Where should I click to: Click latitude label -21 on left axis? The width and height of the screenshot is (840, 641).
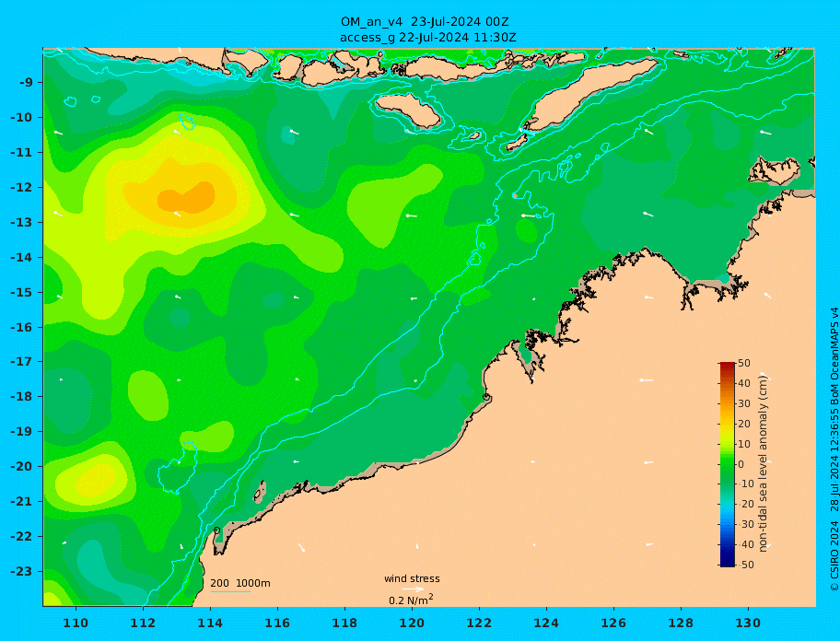[22, 502]
